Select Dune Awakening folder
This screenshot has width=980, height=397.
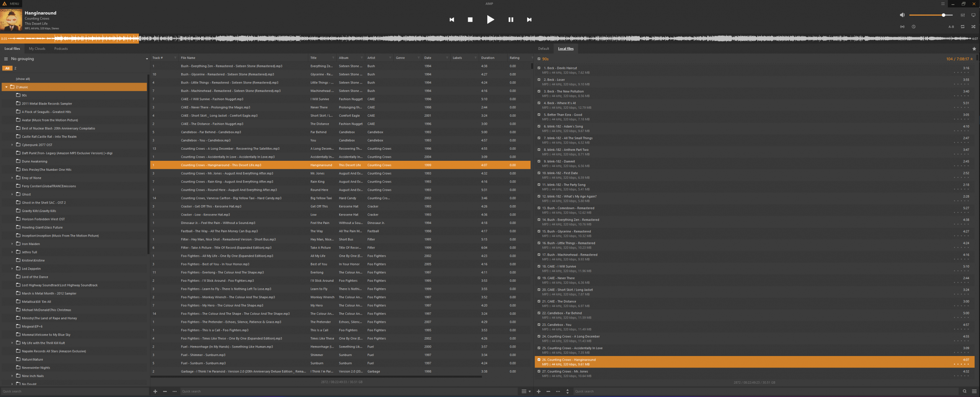tap(34, 161)
